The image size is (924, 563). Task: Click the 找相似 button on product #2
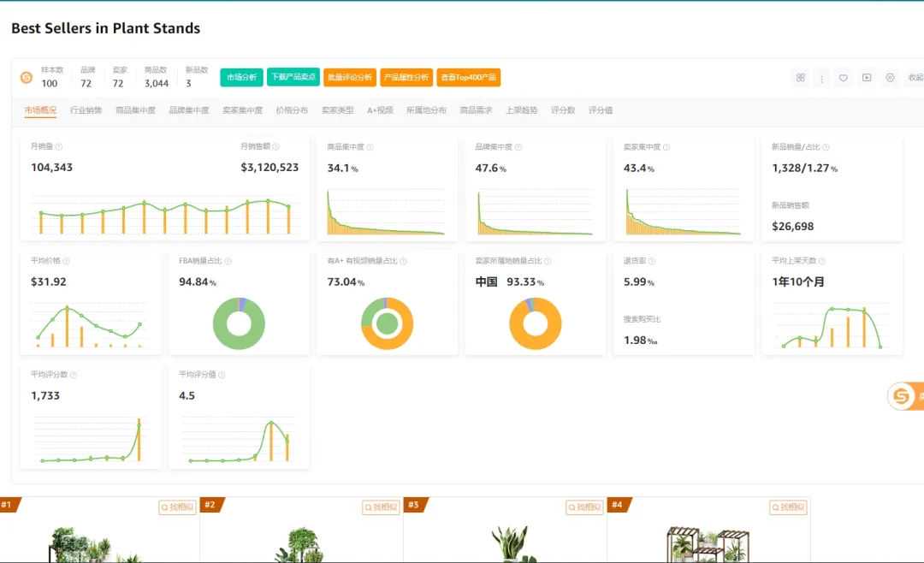(381, 507)
